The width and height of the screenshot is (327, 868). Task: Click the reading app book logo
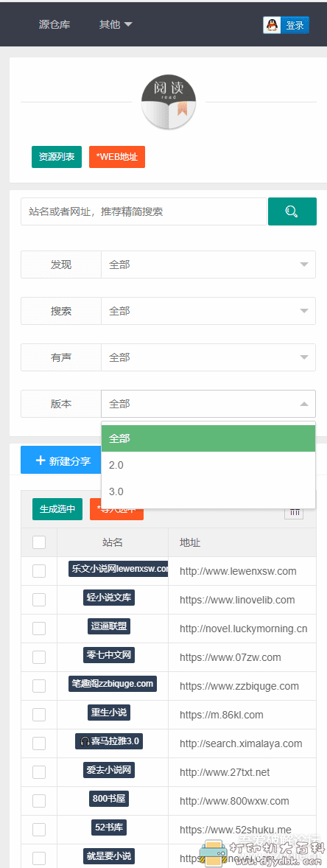[x=168, y=102]
